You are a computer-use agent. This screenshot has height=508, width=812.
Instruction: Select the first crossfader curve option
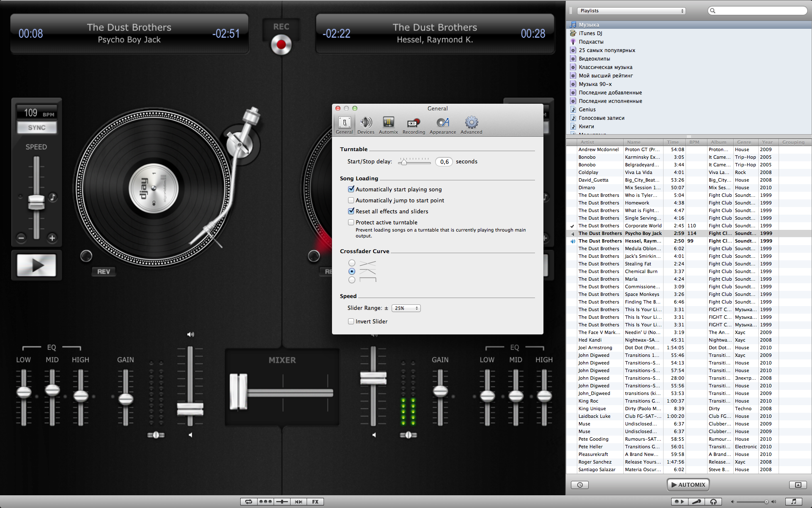pyautogui.click(x=352, y=263)
